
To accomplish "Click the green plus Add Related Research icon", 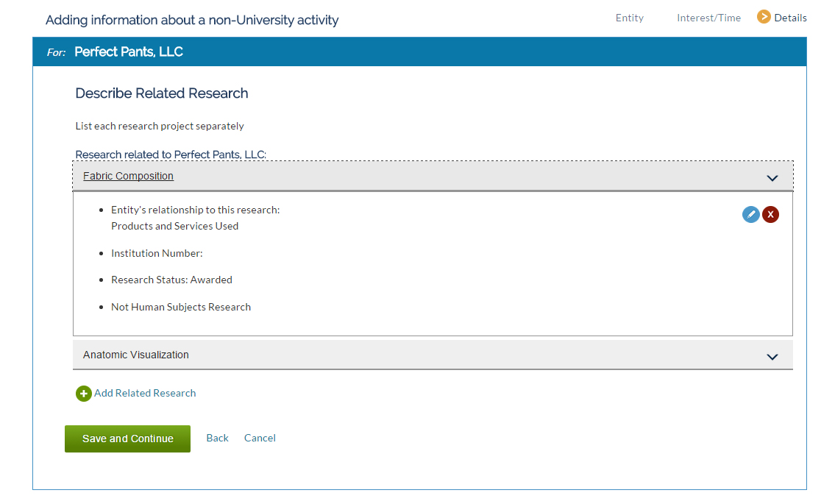I will pyautogui.click(x=84, y=394).
